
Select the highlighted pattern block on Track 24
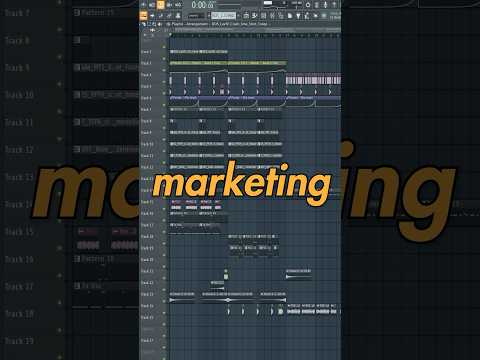[281, 311]
